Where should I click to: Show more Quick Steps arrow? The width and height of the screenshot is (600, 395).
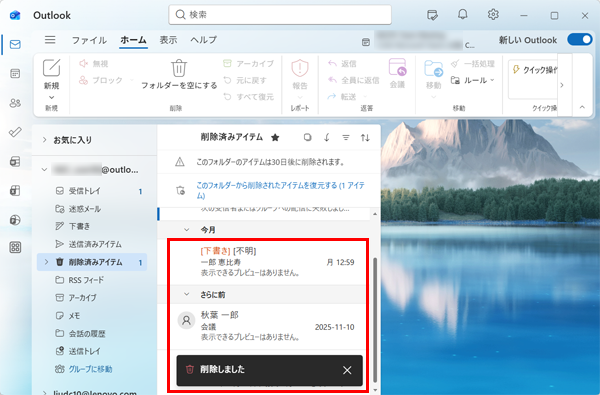[562, 85]
